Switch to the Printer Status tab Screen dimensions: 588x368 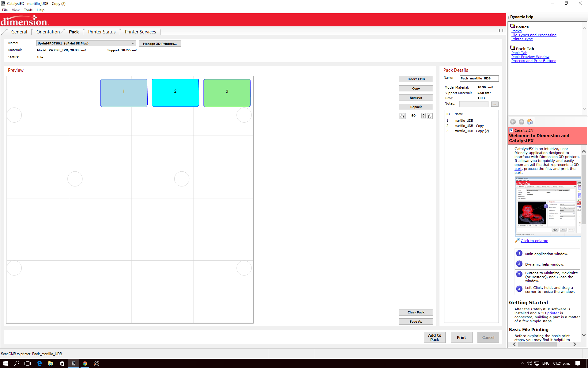coord(102,32)
